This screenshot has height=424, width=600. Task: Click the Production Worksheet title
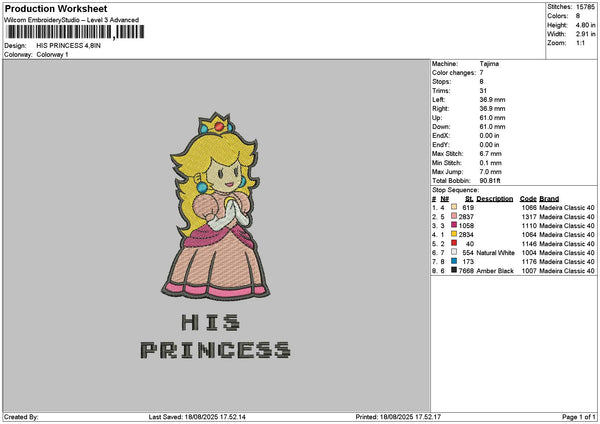[x=56, y=8]
